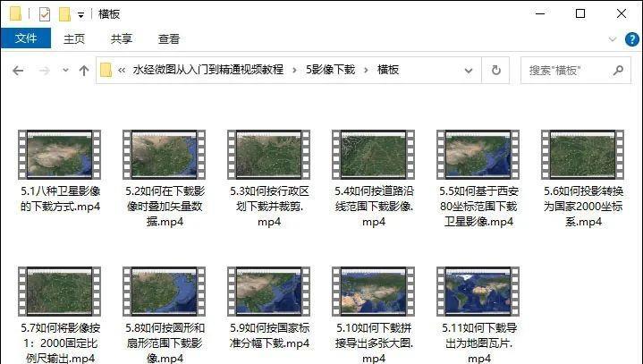This screenshot has height=364, width=643.
Task: Click file name 5.7如何将影像按1：2000固定比例尺输出.mp4
Action: (60, 343)
